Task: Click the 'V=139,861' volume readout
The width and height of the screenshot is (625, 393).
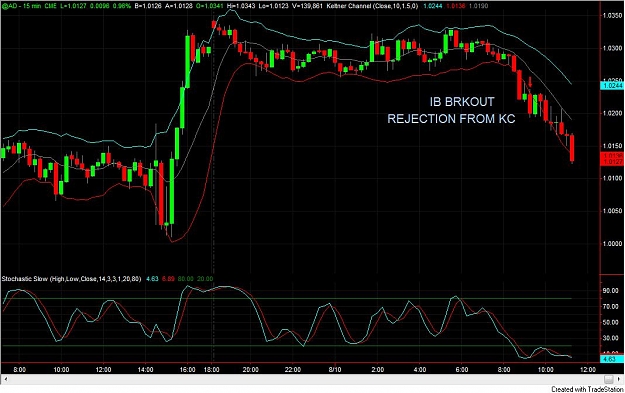Action: point(307,6)
